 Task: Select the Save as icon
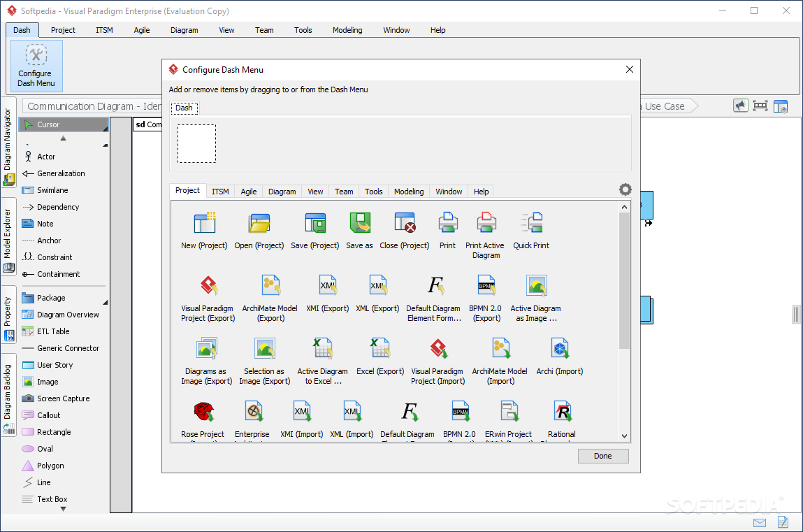[360, 223]
